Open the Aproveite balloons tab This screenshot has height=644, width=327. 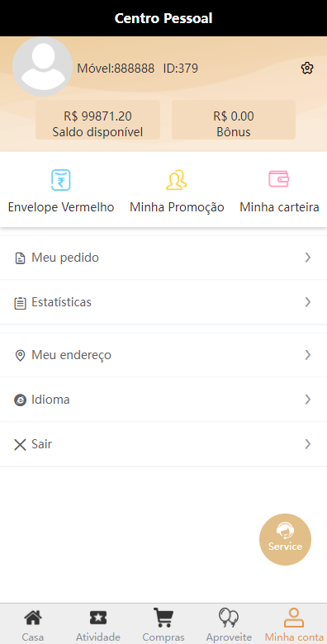[x=229, y=624]
